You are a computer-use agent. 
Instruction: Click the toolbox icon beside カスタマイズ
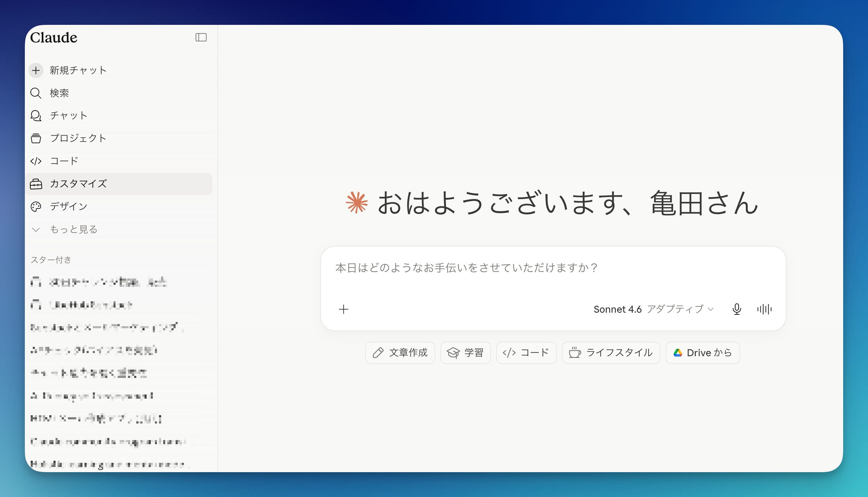point(36,184)
